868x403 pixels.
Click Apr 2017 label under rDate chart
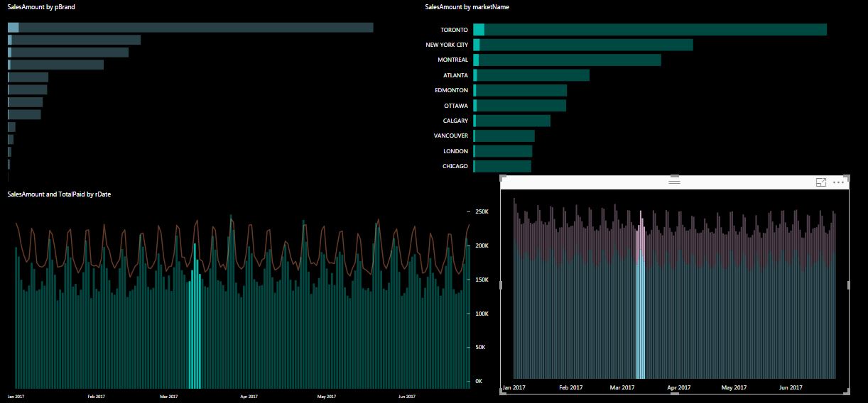pos(249,397)
